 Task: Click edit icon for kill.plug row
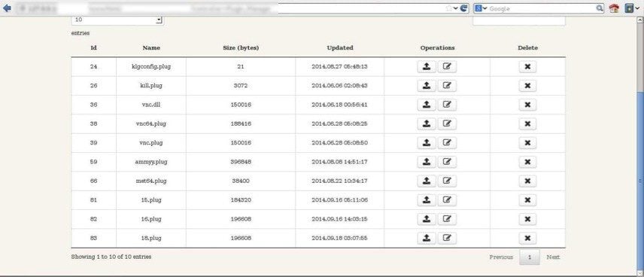pyautogui.click(x=447, y=86)
